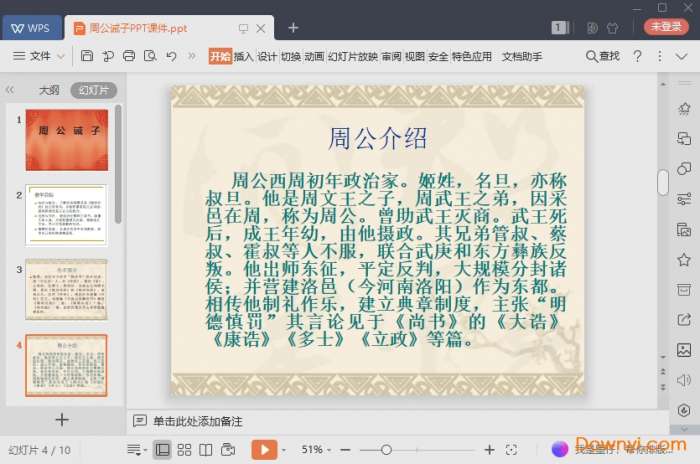Open the 幻灯片放映 tab

353,56
